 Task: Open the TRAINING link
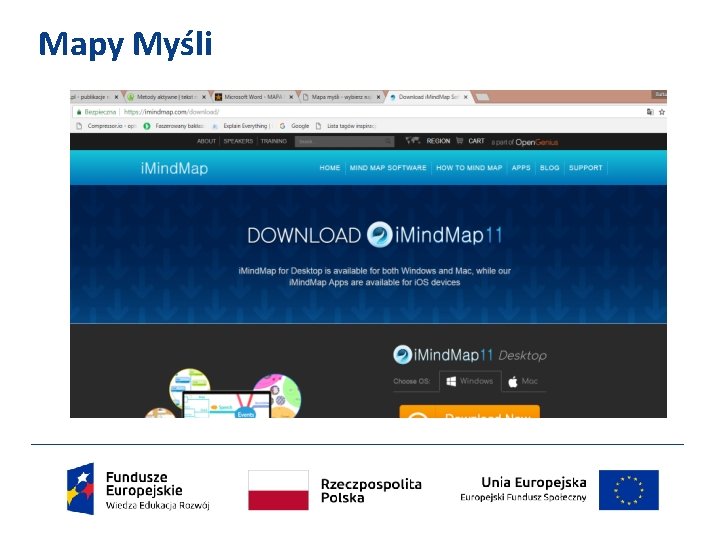click(x=274, y=141)
